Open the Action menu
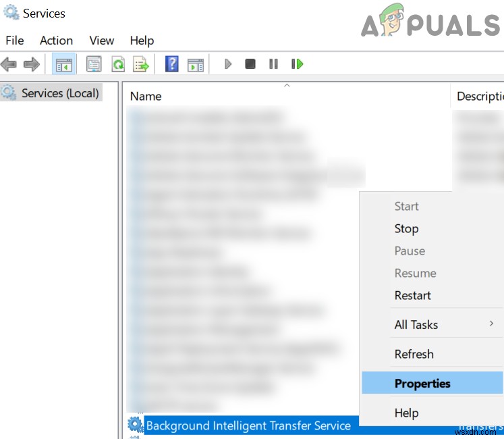The width and height of the screenshot is (504, 439). pos(56,41)
